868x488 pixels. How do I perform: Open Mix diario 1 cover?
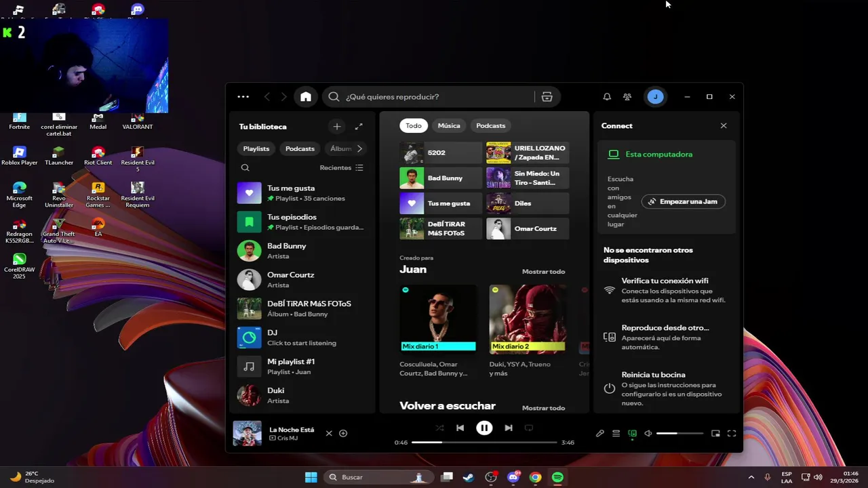pyautogui.click(x=438, y=319)
